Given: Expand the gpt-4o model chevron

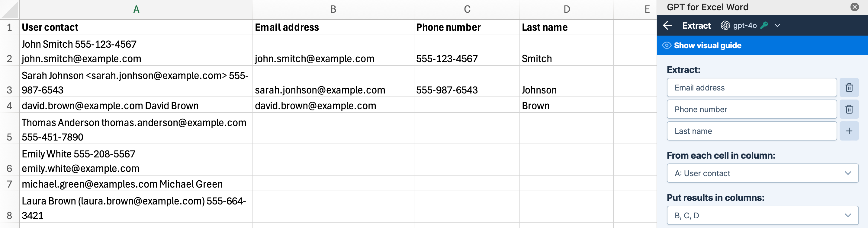Looking at the screenshot, I should (x=777, y=26).
